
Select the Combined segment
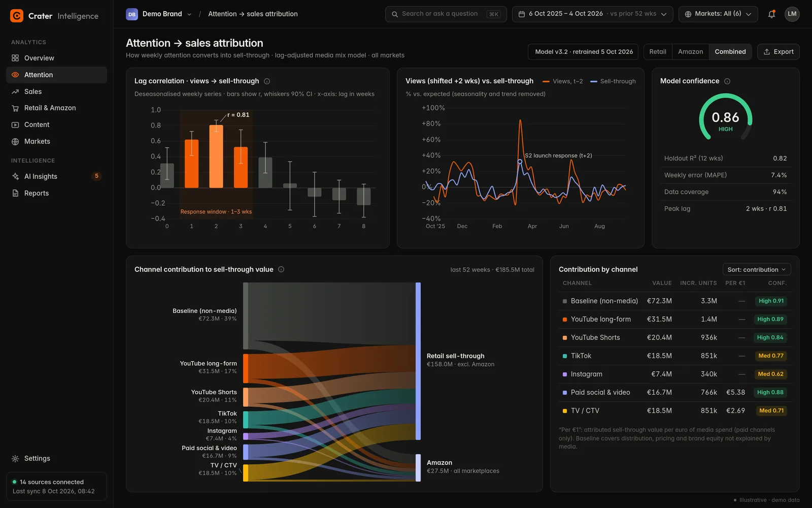(x=730, y=52)
